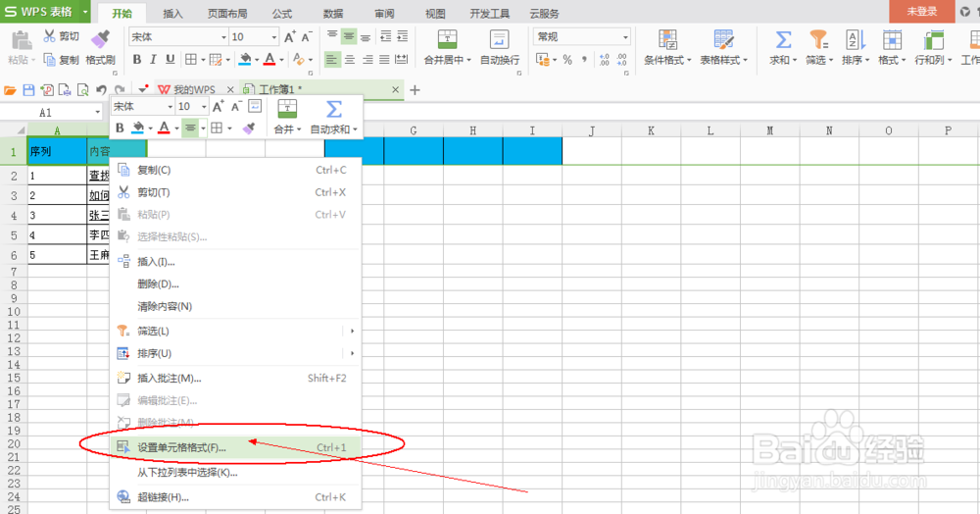Click the comma thousands separator icon
980x514 pixels.
pyautogui.click(x=584, y=60)
